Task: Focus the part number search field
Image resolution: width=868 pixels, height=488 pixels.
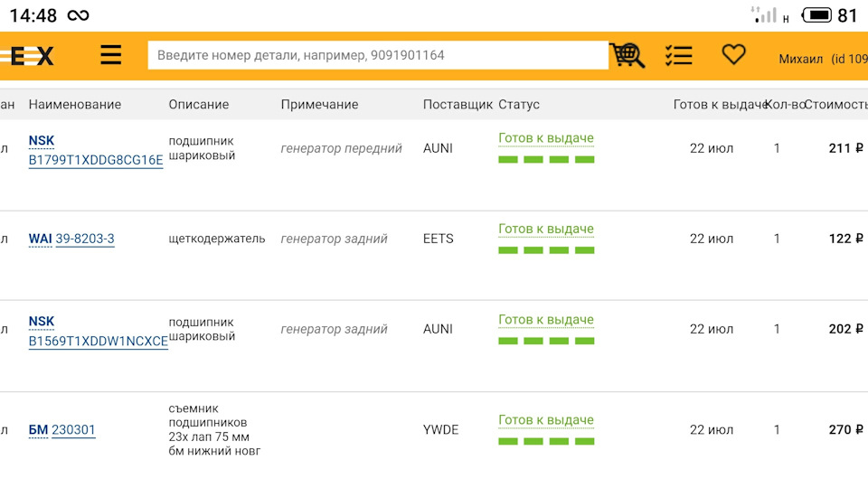Action: 378,55
